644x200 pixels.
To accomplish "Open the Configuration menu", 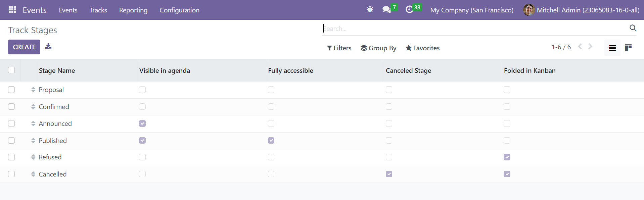I will click(x=179, y=10).
